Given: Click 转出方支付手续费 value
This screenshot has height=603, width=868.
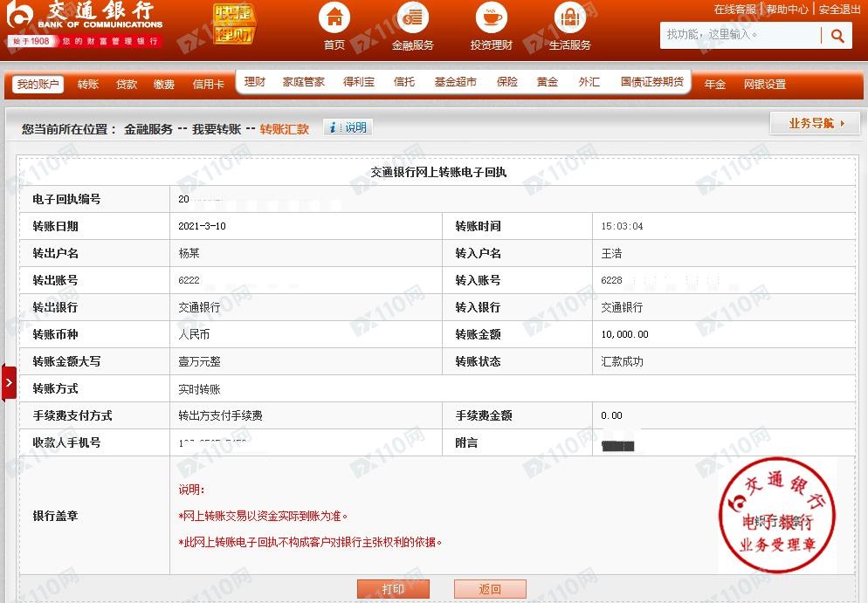Looking at the screenshot, I should (x=220, y=415).
